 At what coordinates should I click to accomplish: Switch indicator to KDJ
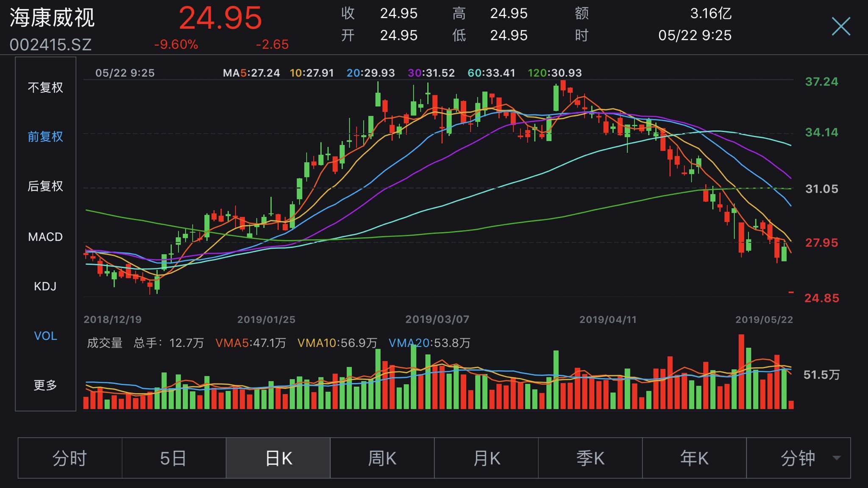[x=45, y=286]
